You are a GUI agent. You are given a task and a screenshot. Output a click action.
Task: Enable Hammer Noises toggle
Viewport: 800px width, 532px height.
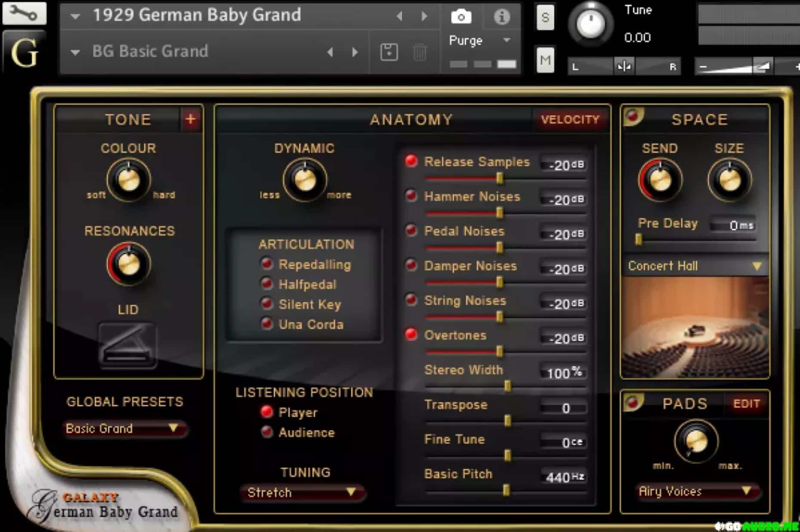pos(411,196)
